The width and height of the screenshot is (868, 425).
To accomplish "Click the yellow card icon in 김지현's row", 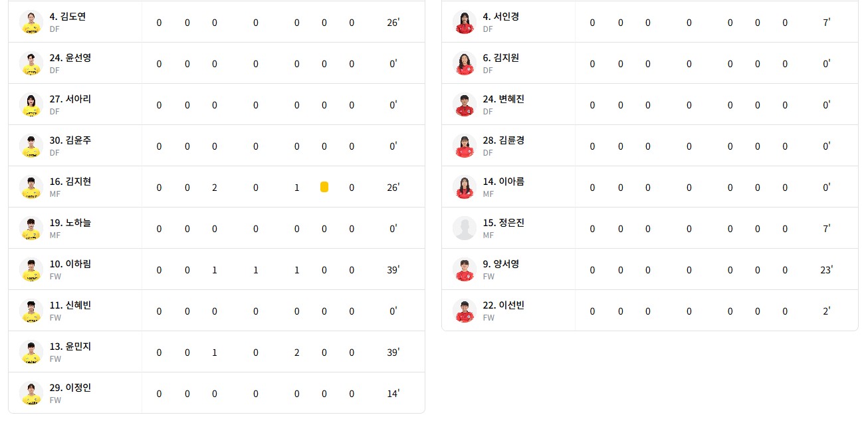I will [324, 188].
